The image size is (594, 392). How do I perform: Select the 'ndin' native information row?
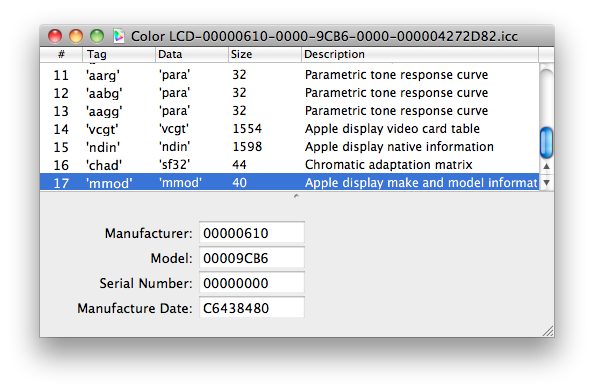click(x=289, y=147)
